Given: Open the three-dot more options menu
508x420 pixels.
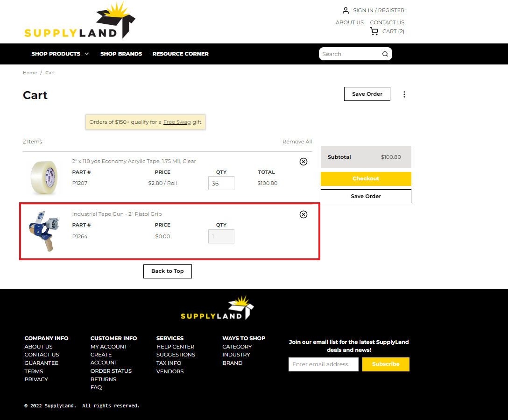Looking at the screenshot, I should (404, 94).
